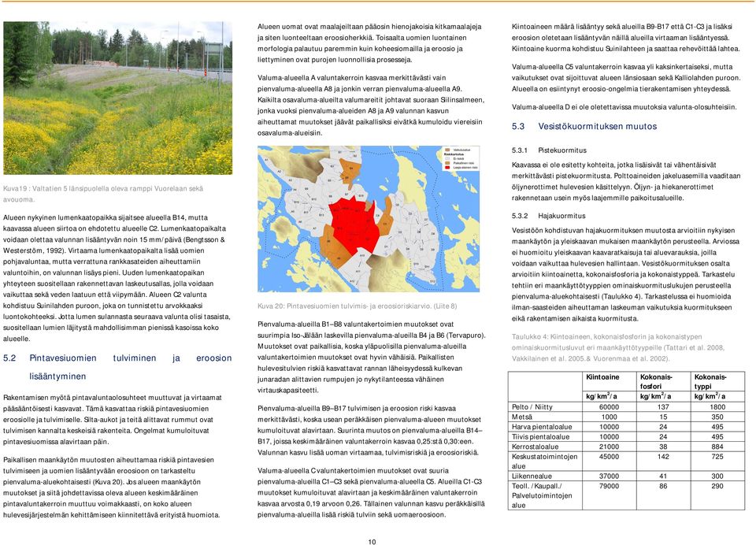Click paragraph starting 'Valuma-alueella A valuntakerroin'

371,106
